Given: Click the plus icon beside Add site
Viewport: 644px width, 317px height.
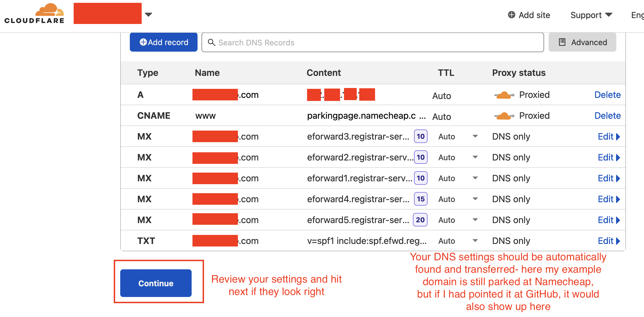Looking at the screenshot, I should coord(511,15).
